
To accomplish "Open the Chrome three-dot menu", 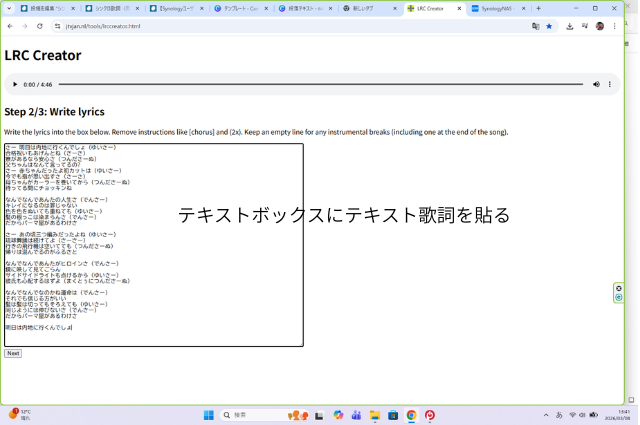I will pyautogui.click(x=614, y=26).
